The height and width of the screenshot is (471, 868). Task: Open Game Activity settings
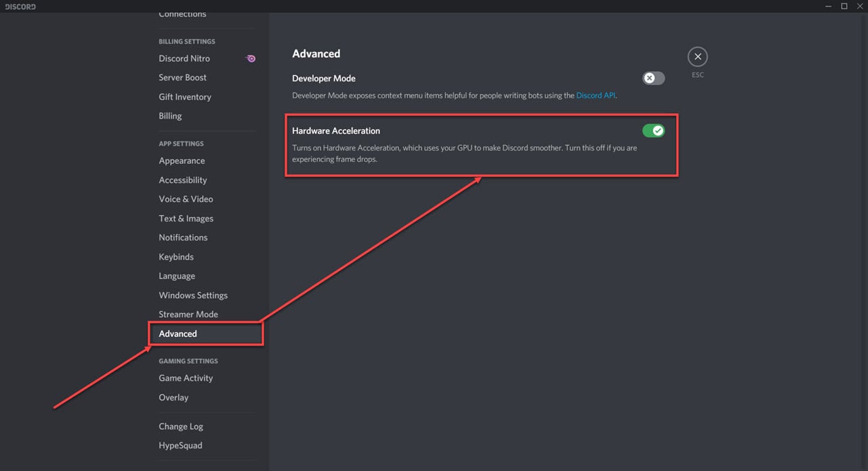pos(186,378)
